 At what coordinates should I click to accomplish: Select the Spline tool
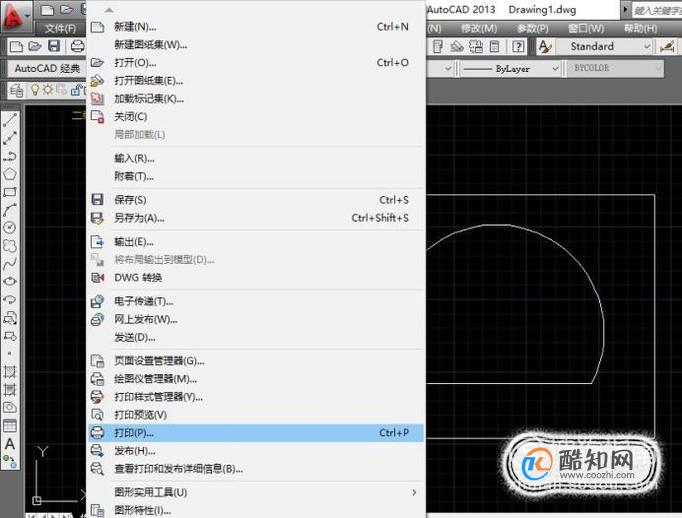pyautogui.click(x=10, y=264)
